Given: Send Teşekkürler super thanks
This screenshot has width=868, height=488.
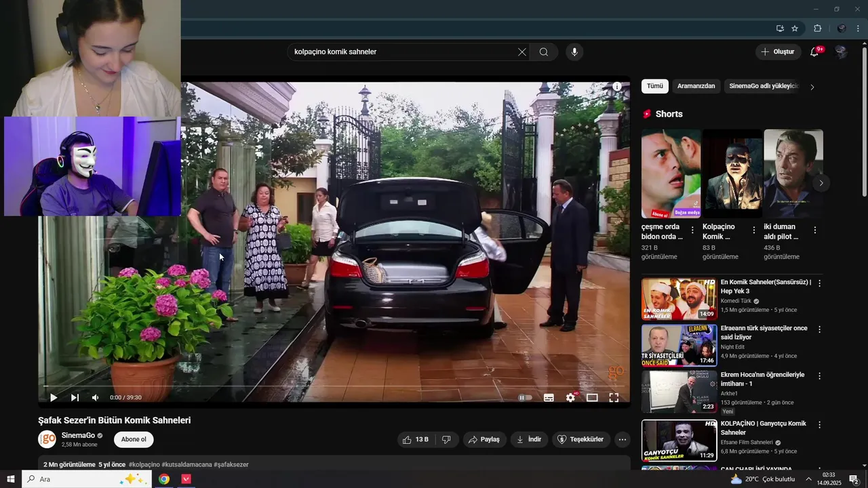Looking at the screenshot, I should pyautogui.click(x=580, y=439).
